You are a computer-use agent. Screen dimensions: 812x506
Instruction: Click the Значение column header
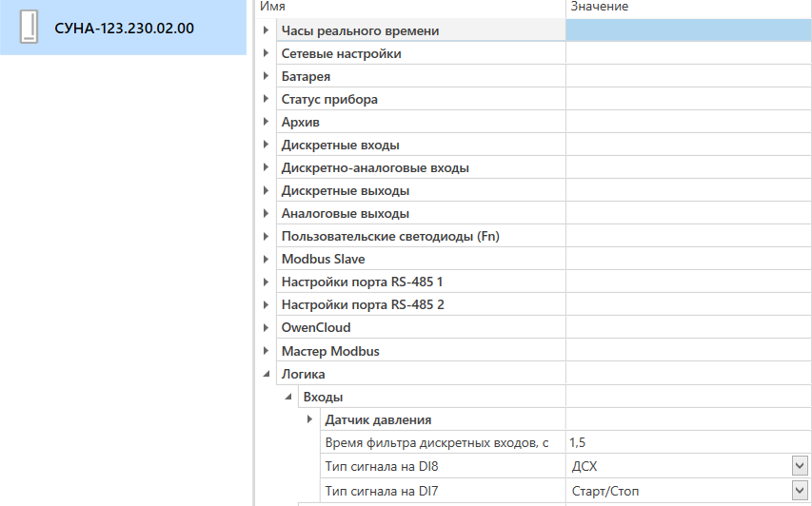coord(600,7)
